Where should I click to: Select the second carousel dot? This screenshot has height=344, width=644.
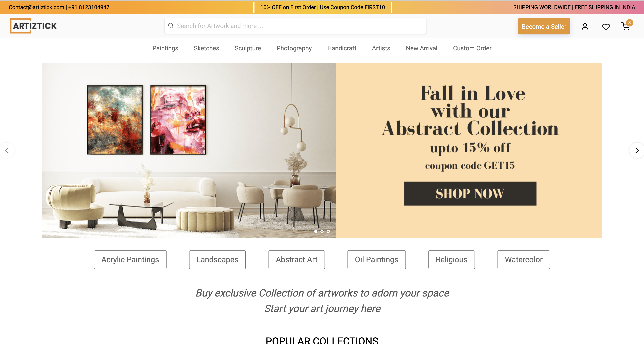click(322, 231)
